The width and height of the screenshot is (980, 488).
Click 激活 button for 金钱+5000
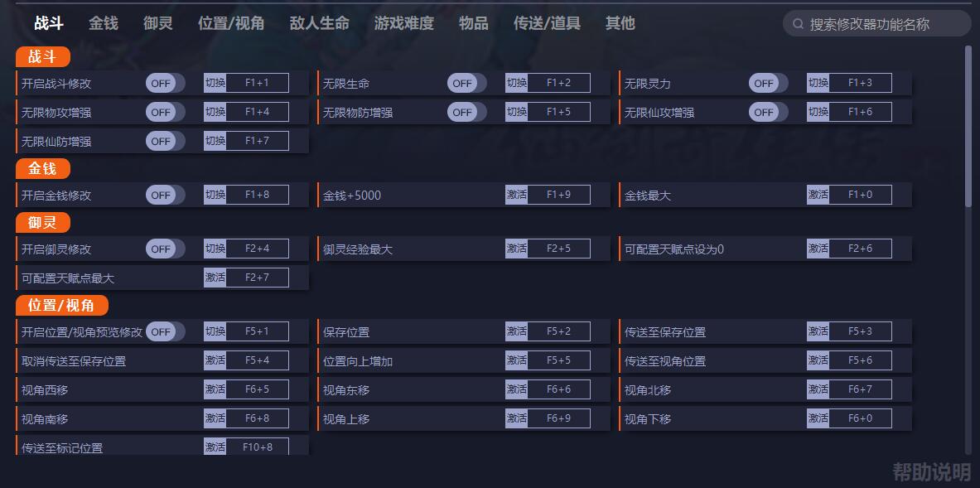(x=516, y=195)
